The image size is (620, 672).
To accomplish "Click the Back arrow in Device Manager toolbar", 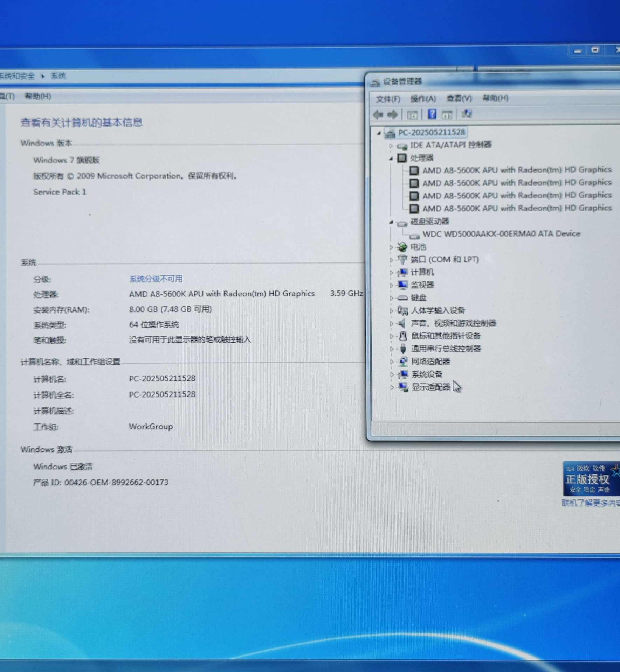I will coord(378,114).
